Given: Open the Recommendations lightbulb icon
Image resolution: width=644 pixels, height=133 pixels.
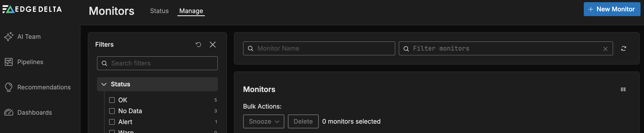Looking at the screenshot, I should 9,87.
